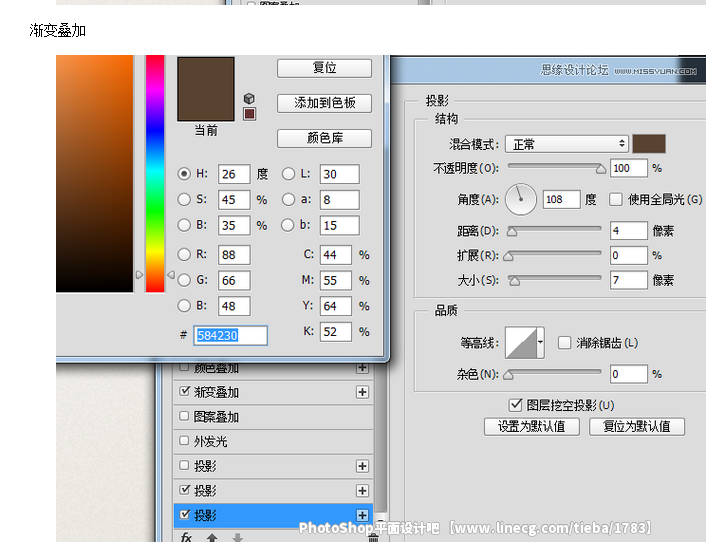Select the 渐变叠加 style row
This screenshot has width=707, height=547.
(x=273, y=392)
